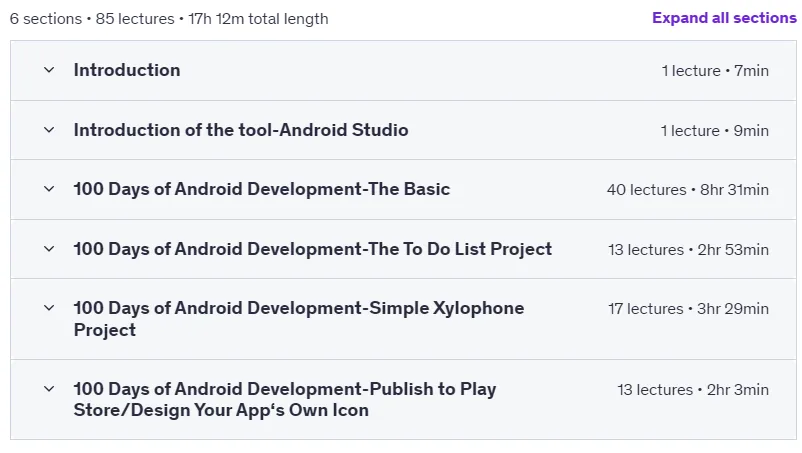This screenshot has height=453, width=802.
Task: Expand the Introduction section chevron
Action: point(49,70)
